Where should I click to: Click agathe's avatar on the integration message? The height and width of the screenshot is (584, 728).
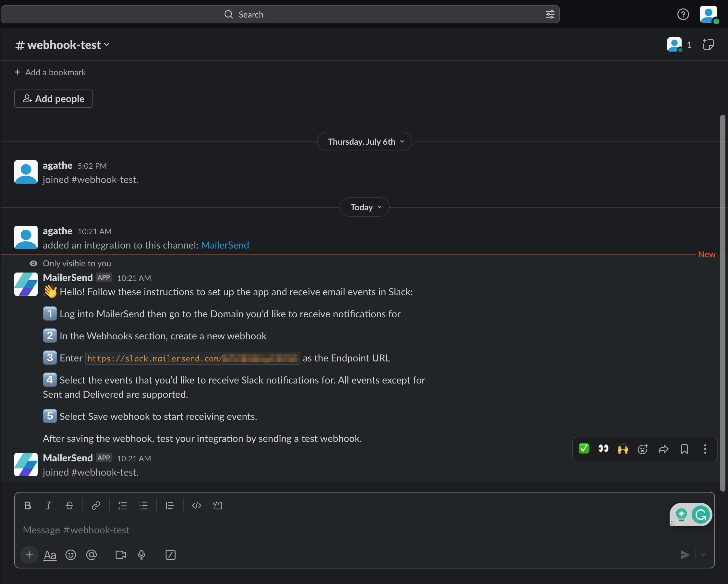pyautogui.click(x=26, y=237)
